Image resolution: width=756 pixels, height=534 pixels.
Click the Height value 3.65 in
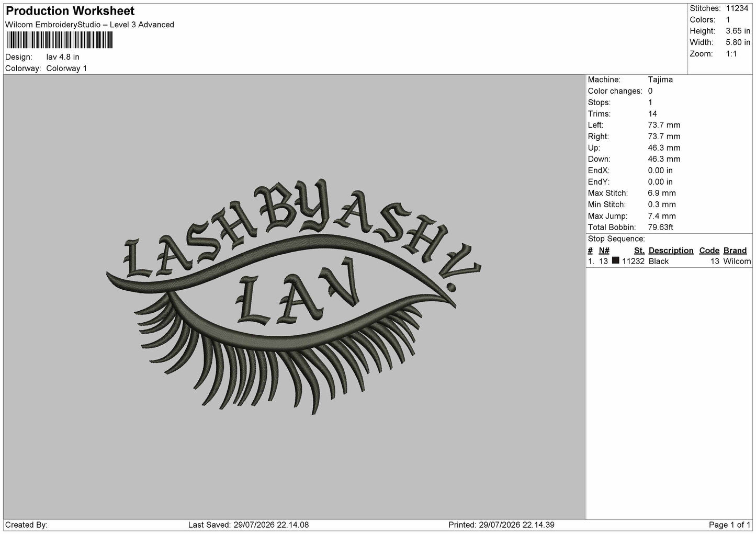(738, 31)
